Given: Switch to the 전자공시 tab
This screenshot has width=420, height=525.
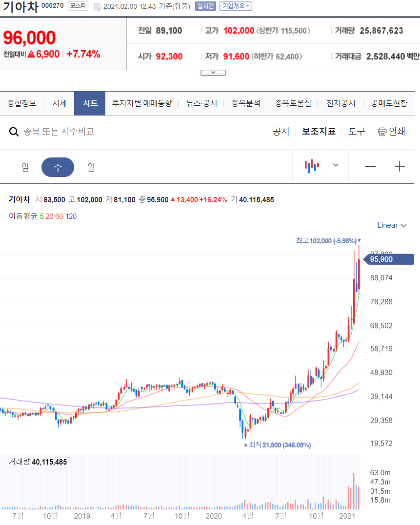Looking at the screenshot, I should 340,103.
